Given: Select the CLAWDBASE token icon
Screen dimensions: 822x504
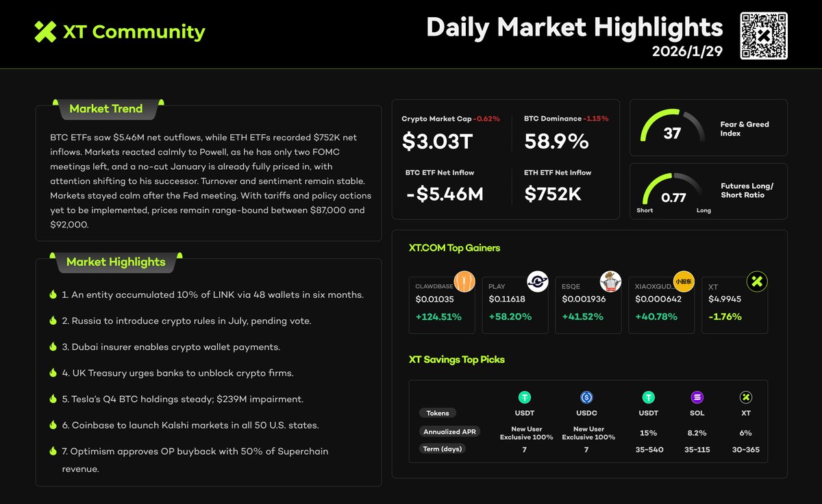Looking at the screenshot, I should [465, 281].
